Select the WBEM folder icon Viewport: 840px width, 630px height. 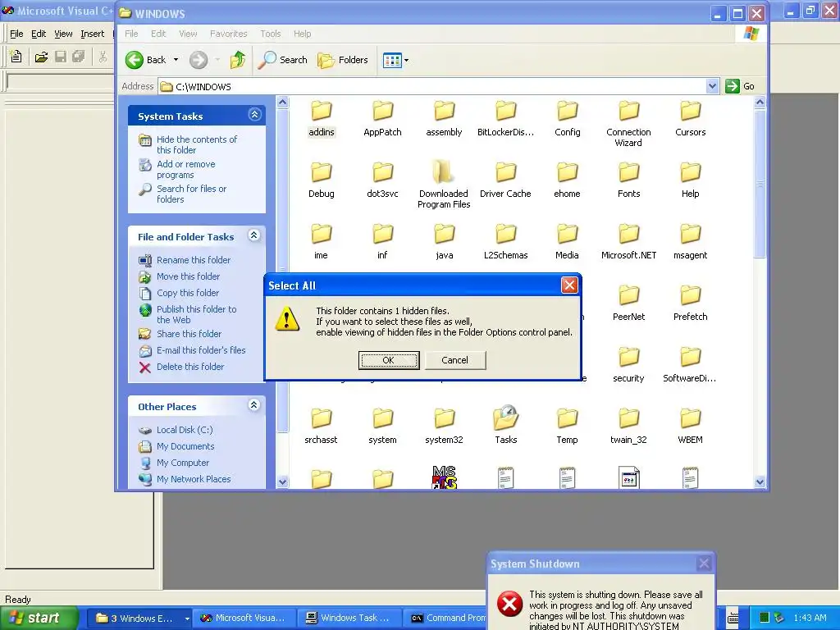[x=691, y=419]
